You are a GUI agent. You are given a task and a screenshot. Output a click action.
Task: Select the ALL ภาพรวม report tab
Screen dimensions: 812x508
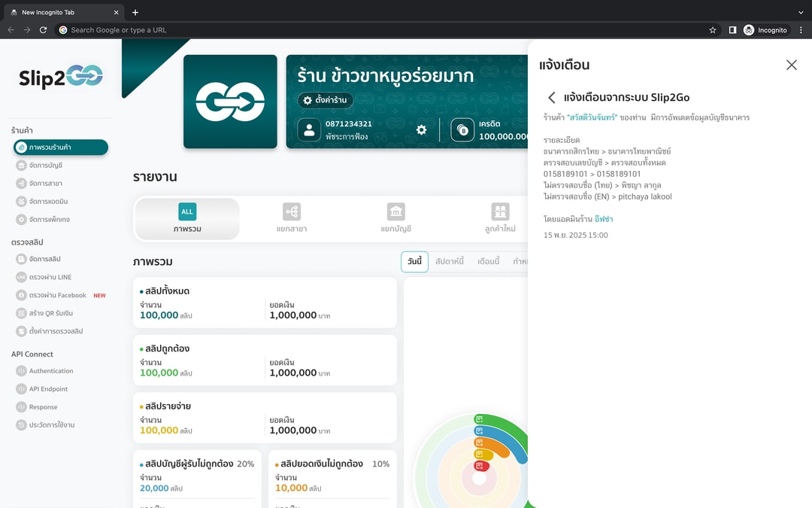coord(187,219)
